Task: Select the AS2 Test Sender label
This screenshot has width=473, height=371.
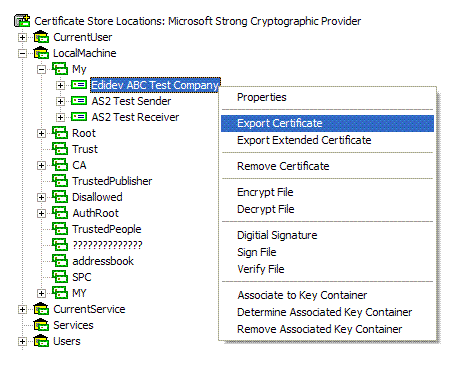Action: pyautogui.click(x=131, y=101)
